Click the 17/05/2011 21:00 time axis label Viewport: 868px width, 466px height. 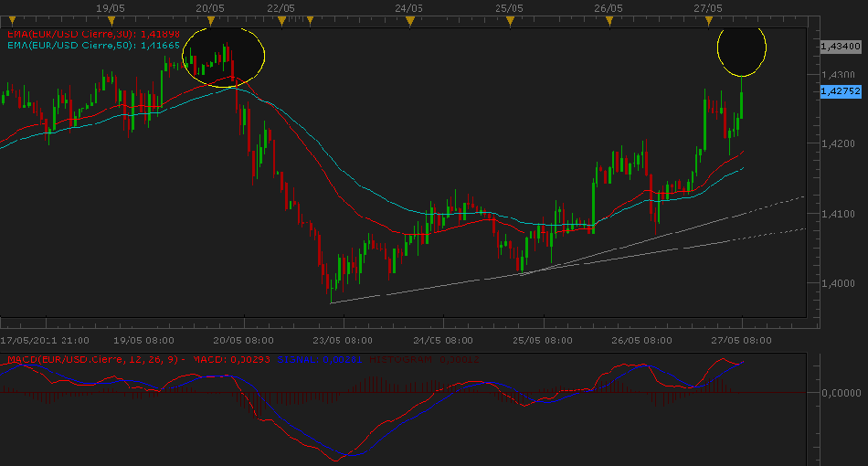point(44,339)
